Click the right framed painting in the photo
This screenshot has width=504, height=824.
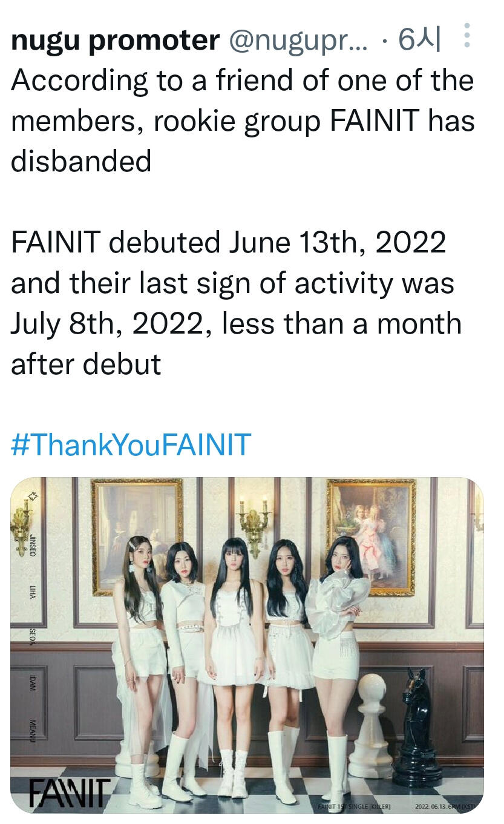point(371,535)
